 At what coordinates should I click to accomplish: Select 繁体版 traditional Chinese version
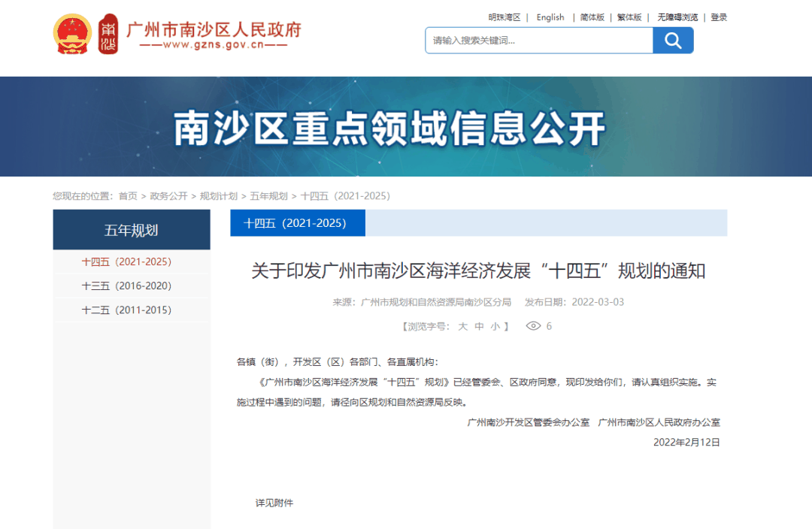pyautogui.click(x=629, y=17)
